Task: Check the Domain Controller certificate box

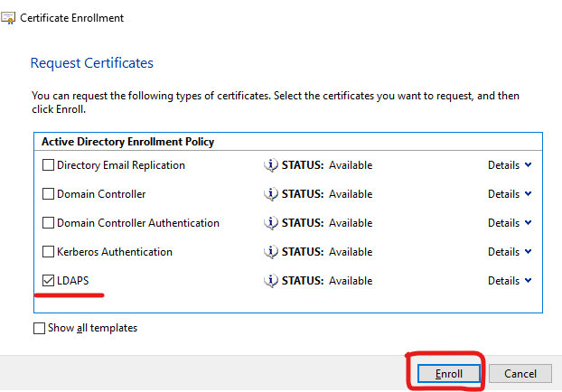Action: pos(49,194)
